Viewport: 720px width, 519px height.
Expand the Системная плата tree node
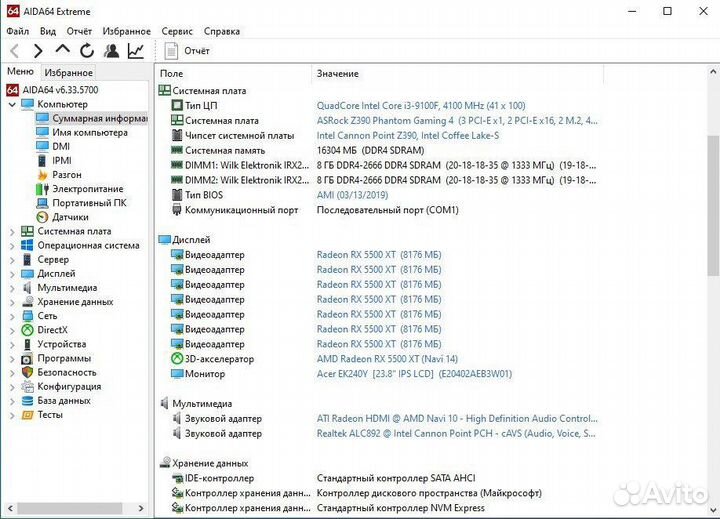point(12,231)
